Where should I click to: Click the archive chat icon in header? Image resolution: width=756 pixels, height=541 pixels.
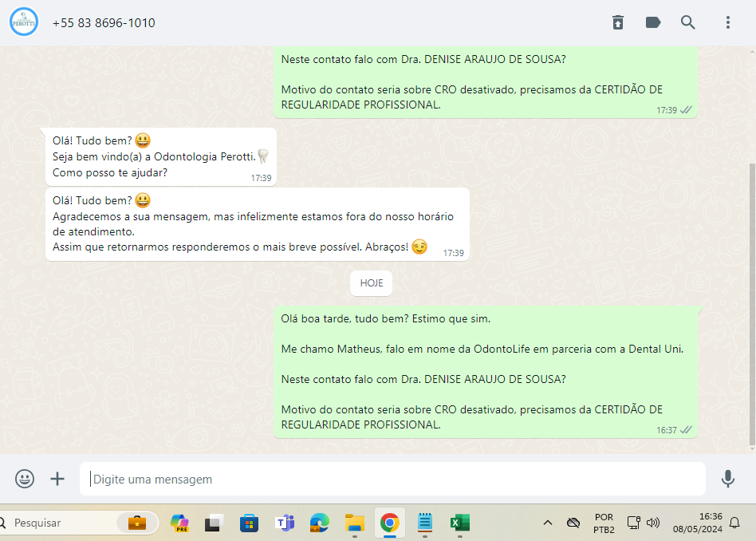(x=617, y=22)
